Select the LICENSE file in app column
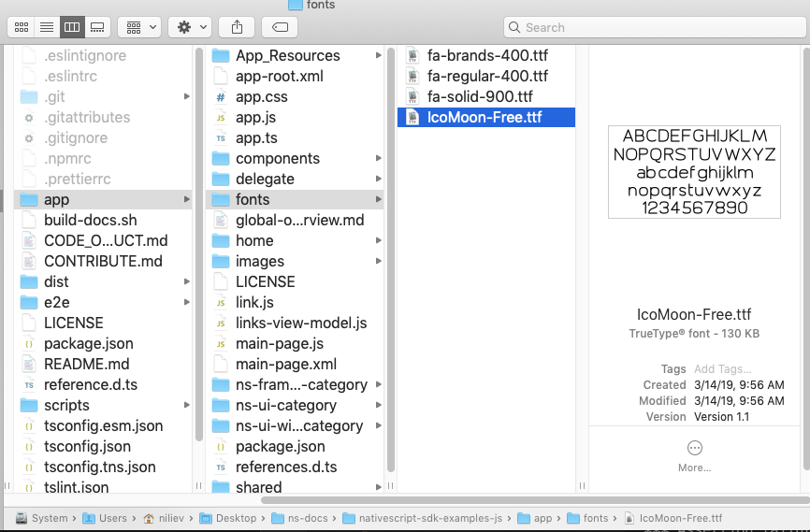 (295, 281)
